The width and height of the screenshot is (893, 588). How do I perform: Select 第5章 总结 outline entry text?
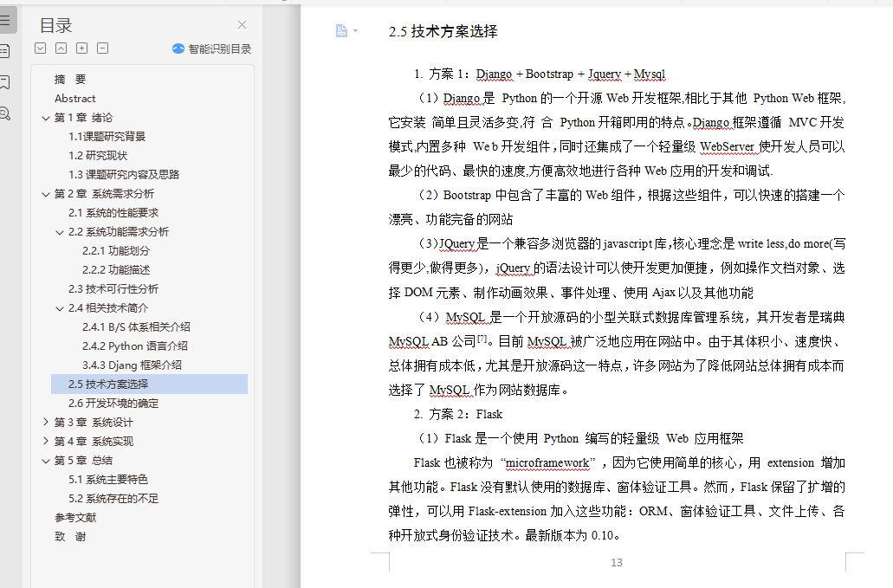point(83,461)
